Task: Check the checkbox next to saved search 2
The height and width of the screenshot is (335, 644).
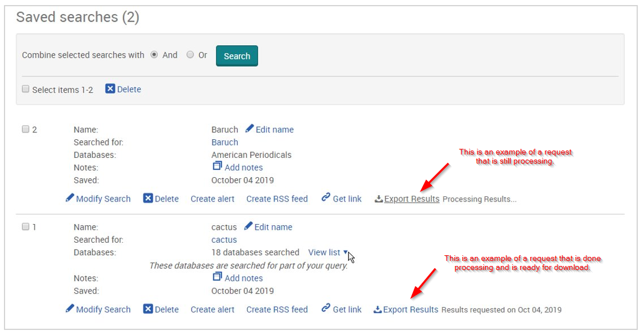Action: tap(25, 128)
